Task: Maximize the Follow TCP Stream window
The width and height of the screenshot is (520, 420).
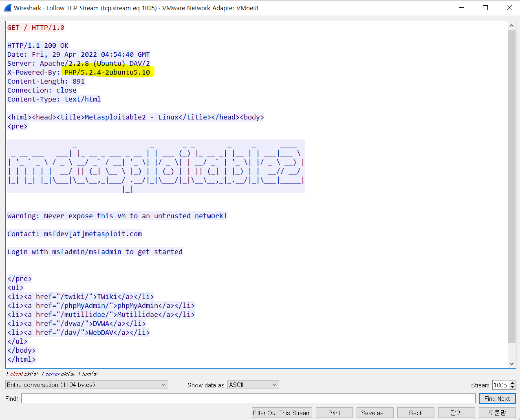Action: pyautogui.click(x=485, y=8)
